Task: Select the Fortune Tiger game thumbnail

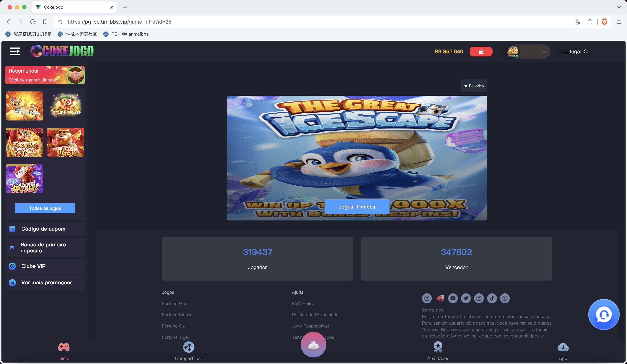Action: [x=65, y=142]
